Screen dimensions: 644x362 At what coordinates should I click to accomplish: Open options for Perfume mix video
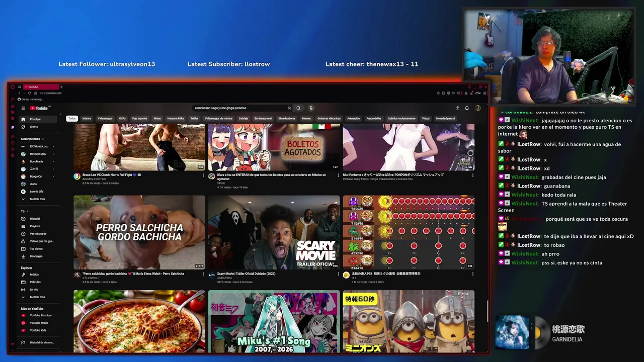click(x=472, y=175)
